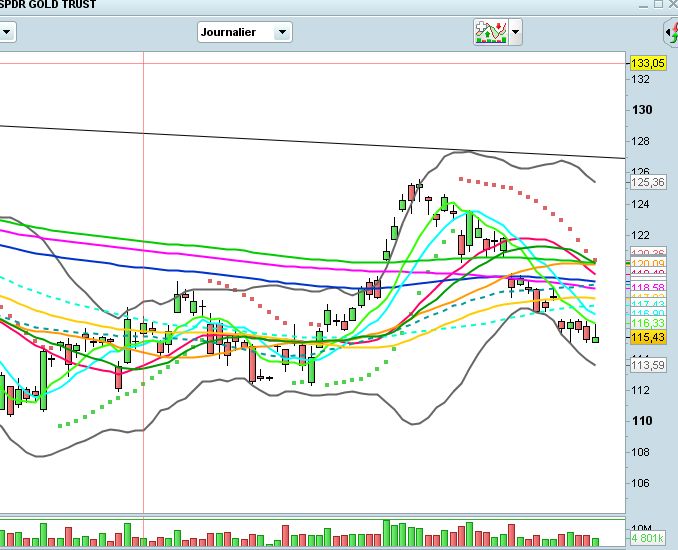Click the cyan 117,43 price label
This screenshot has width=678, height=550.
tap(647, 304)
